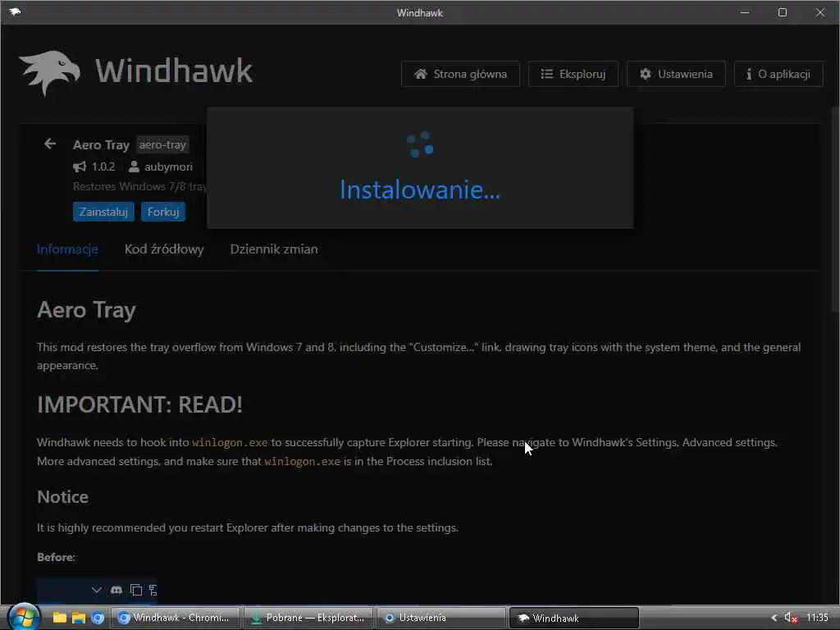Open the Windows Start orb
This screenshot has width=840, height=630.
[x=24, y=617]
